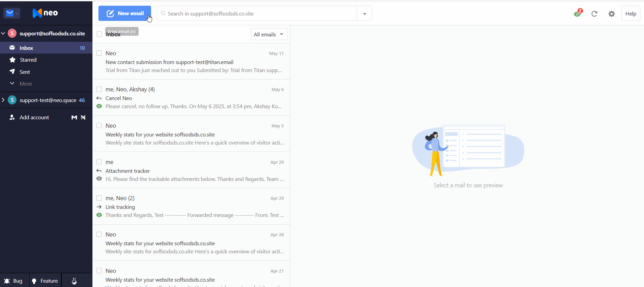This screenshot has width=644, height=287.
Task: Click the green eye on Link tracking
Action: pos(99,215)
